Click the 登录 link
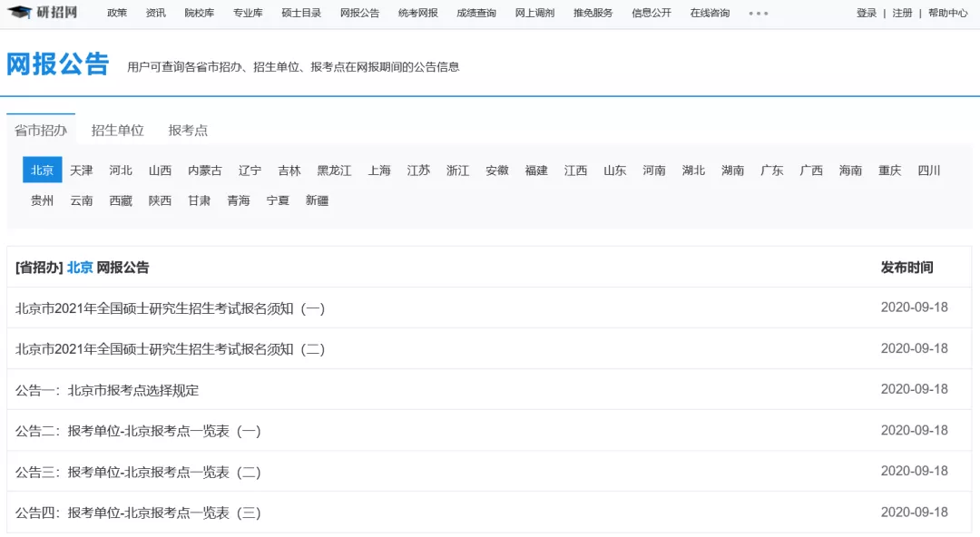The height and width of the screenshot is (537, 980). pyautogui.click(x=867, y=13)
